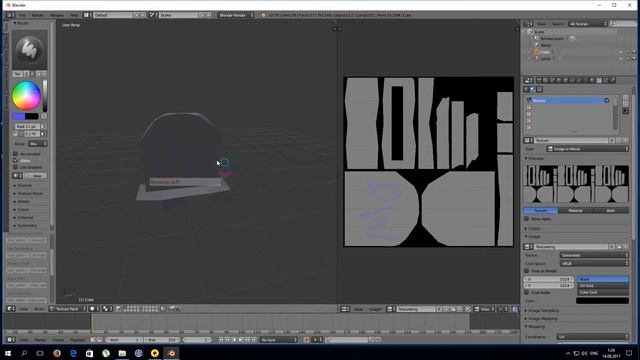Click the timeline record keyframe button

[x=306, y=340]
